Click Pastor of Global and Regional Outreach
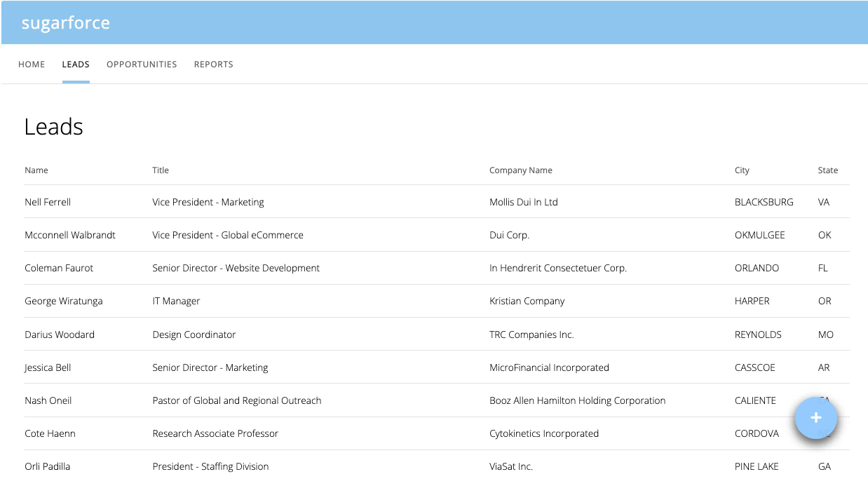The image size is (868, 500). 237,400
